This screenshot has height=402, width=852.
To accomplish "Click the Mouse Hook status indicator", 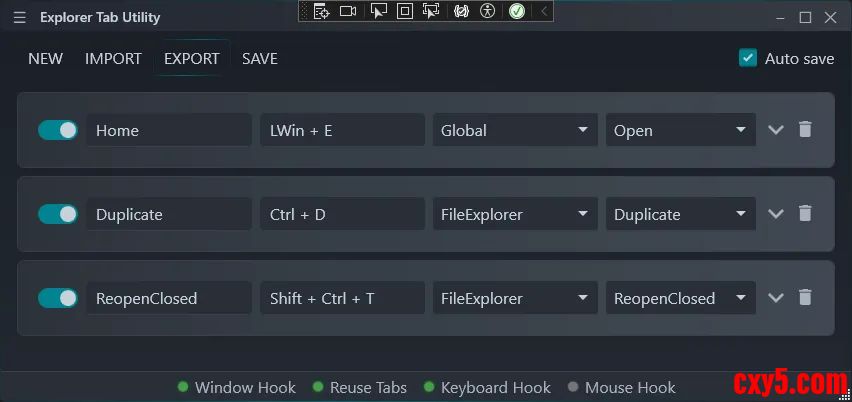I will point(622,387).
